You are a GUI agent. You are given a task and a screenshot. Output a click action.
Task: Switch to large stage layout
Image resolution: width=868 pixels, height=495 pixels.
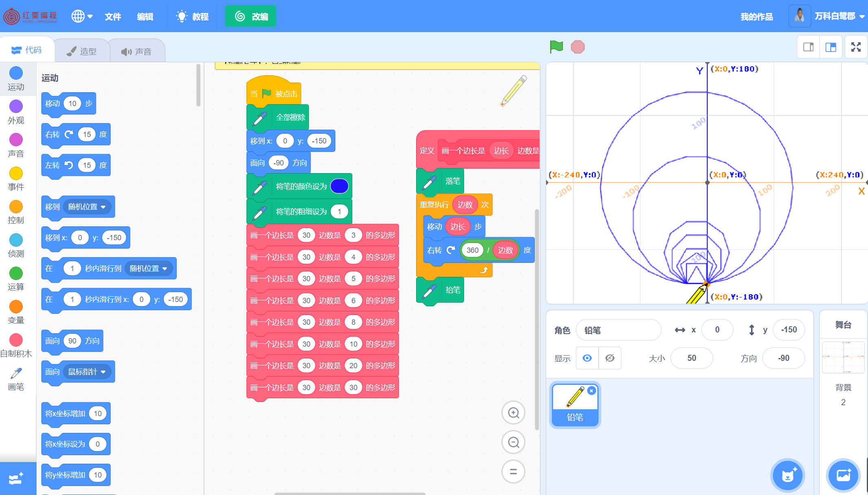831,47
